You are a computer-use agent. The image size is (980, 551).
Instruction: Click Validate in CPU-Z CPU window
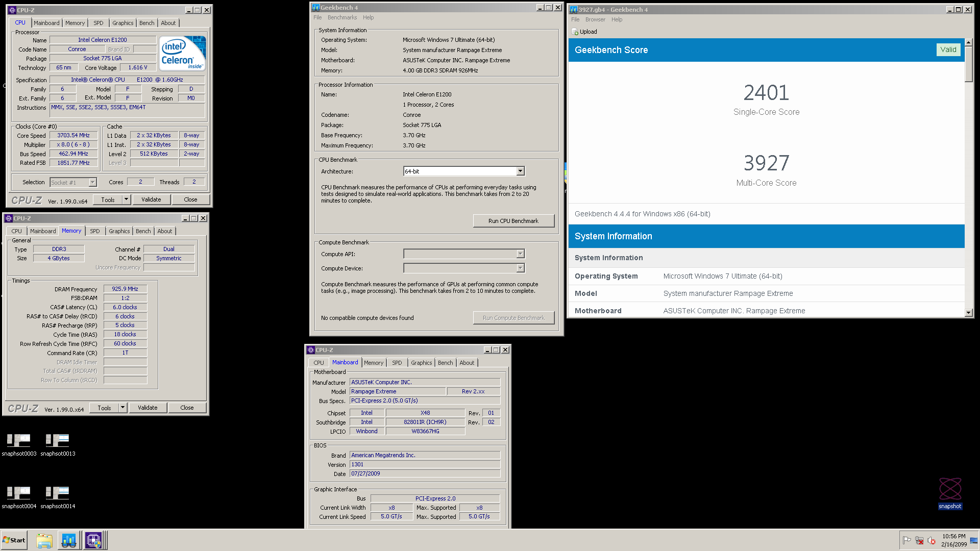point(151,199)
